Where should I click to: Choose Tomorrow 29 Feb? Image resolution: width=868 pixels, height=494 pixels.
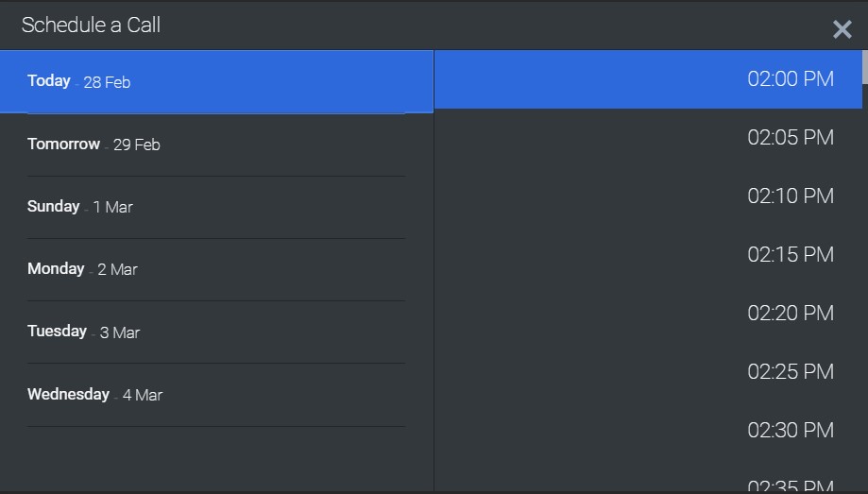point(216,145)
